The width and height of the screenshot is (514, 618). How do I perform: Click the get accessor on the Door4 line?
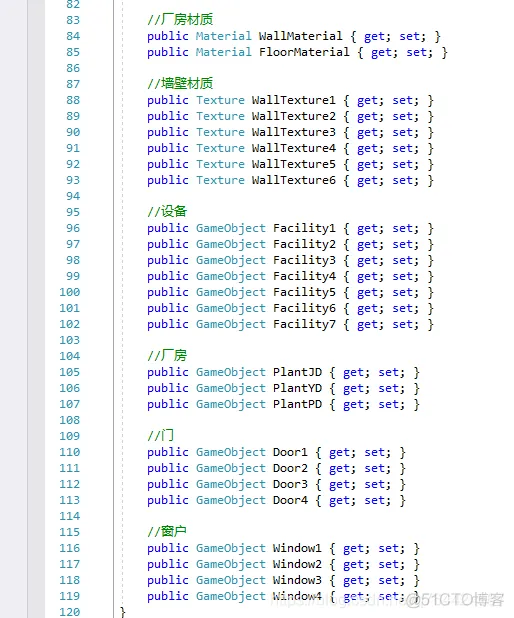coord(339,501)
